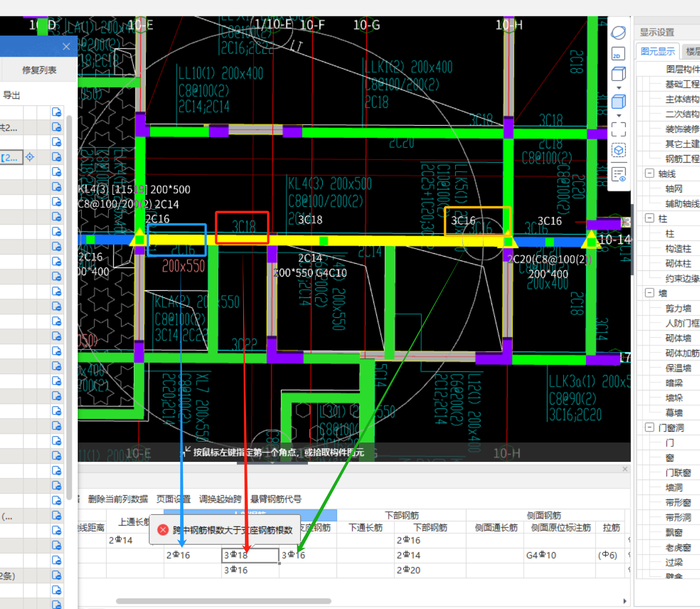
Task: Select 砌体柱 tree row
Action: pyautogui.click(x=678, y=264)
